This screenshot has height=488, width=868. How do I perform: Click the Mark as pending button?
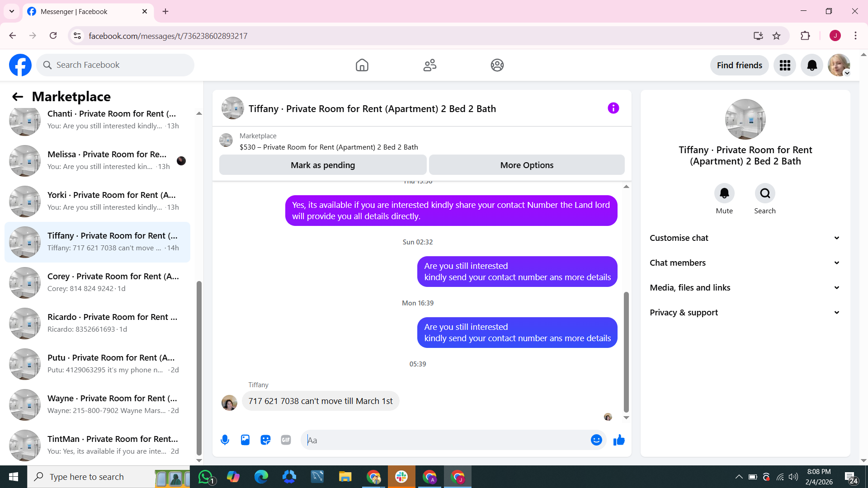pyautogui.click(x=323, y=165)
